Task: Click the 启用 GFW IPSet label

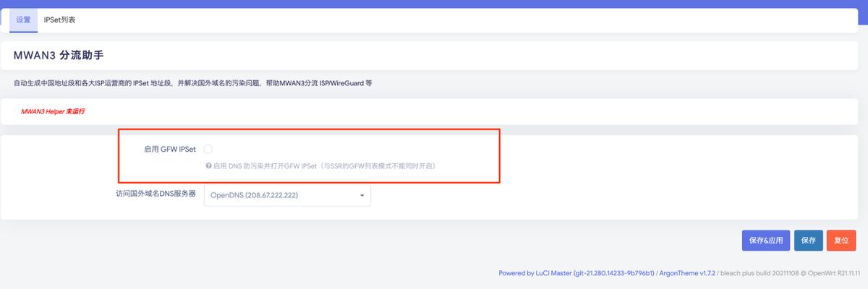Action: 170,150
